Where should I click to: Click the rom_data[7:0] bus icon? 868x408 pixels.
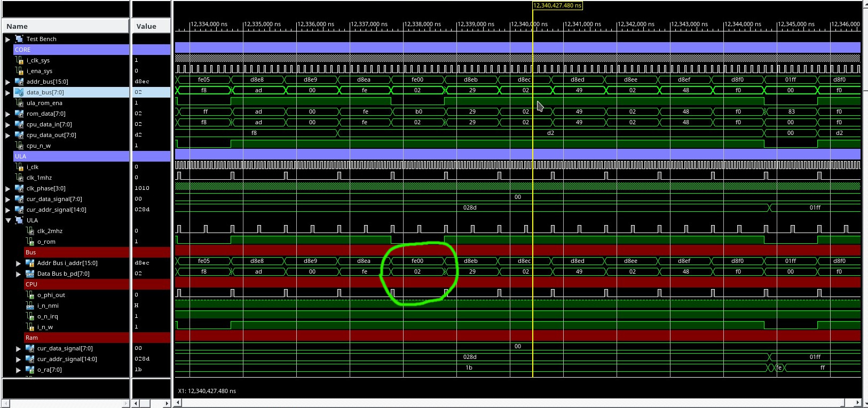[x=19, y=114]
